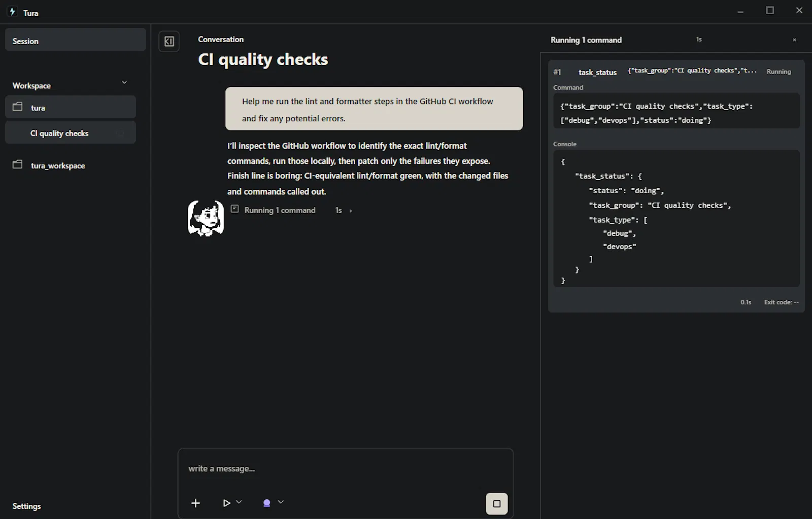Click the CI quality checks page title
Screen dimensions: 812x519
(263, 59)
